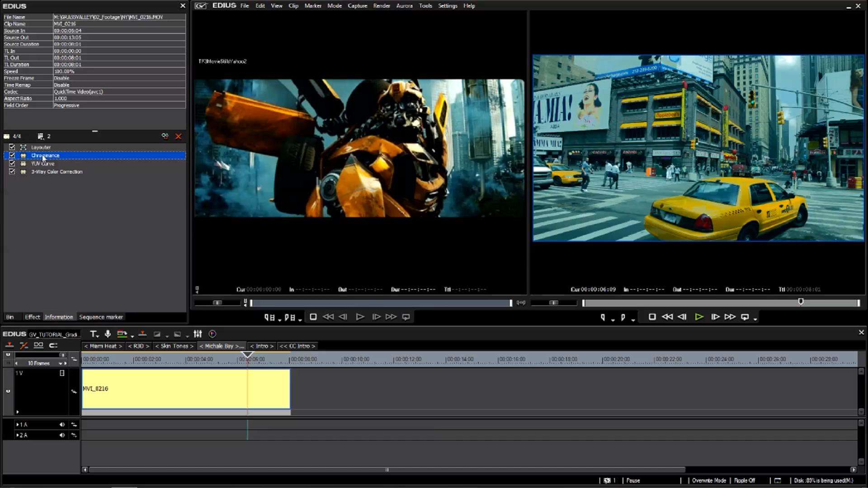Uncheck the YUV Curve effect

point(12,164)
